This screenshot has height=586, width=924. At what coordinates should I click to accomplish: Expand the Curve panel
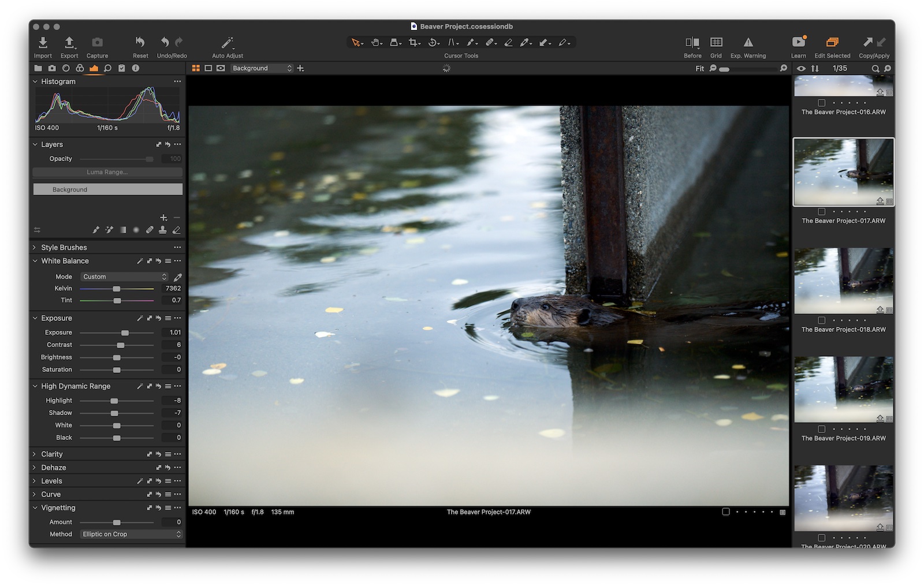point(35,494)
